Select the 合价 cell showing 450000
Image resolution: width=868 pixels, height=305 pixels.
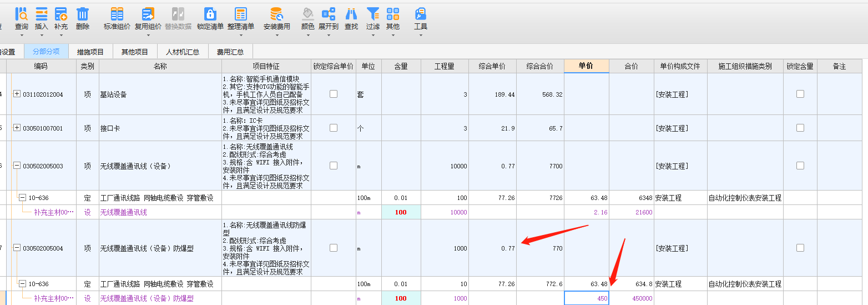632,298
